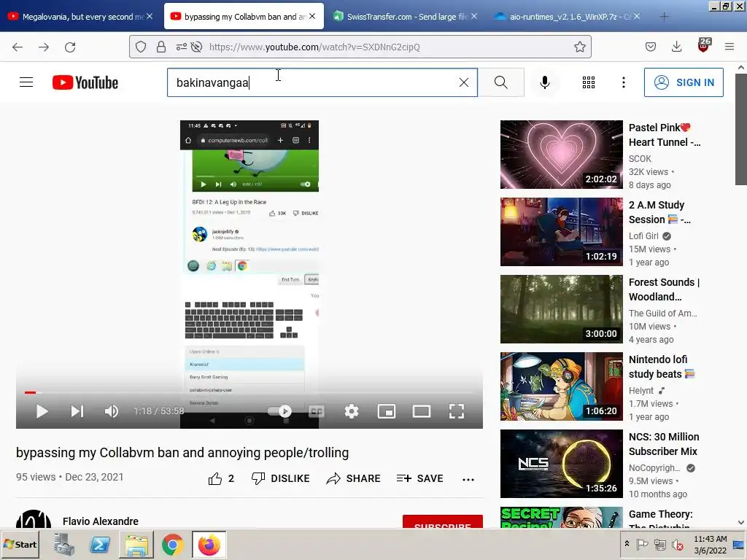Save page to Pocket

[x=650, y=47]
